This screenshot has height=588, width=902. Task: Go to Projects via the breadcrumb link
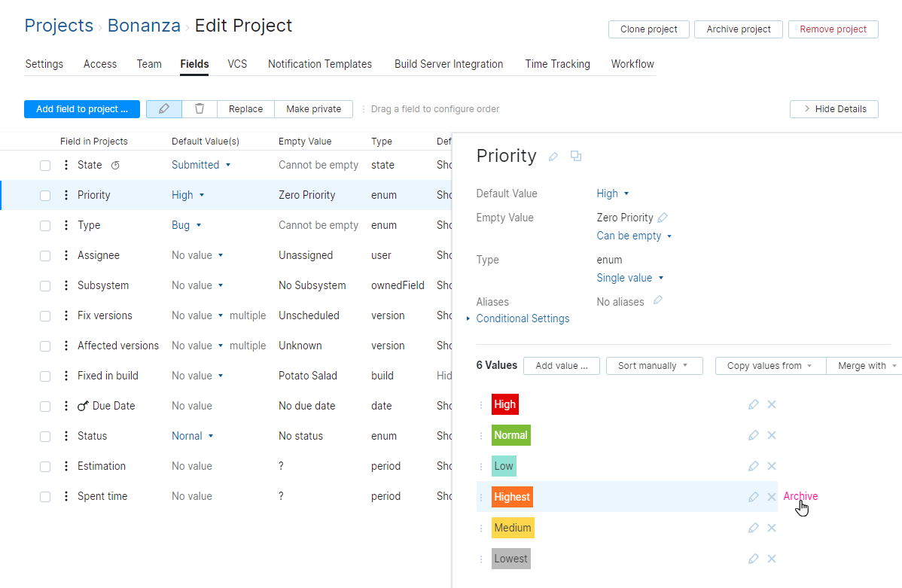[x=59, y=25]
